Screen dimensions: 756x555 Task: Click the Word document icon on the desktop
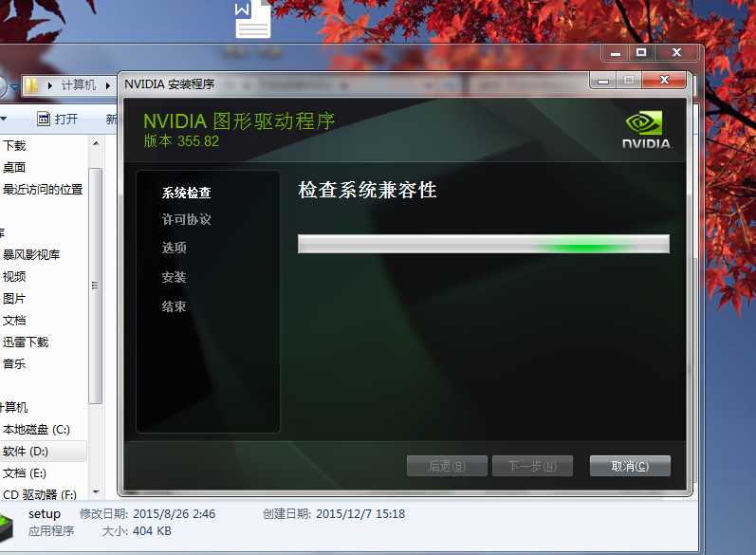[252, 19]
